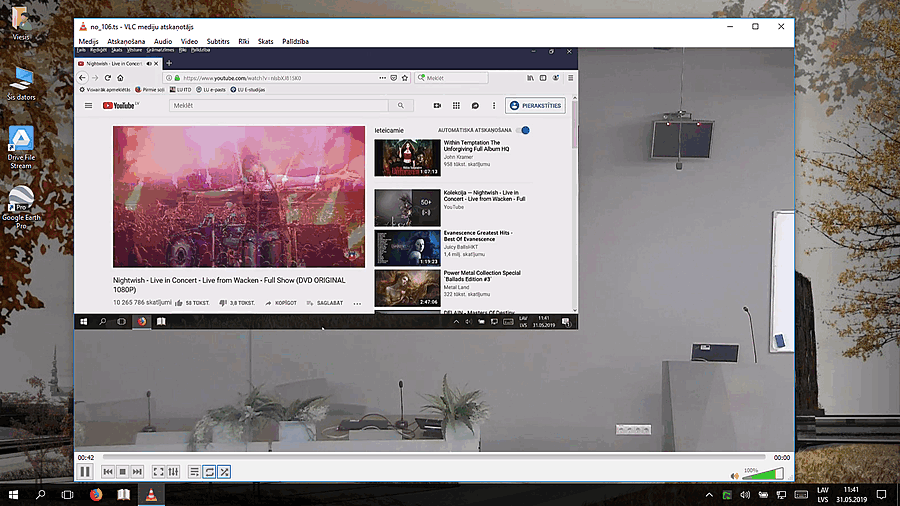
Task: Click the 00:00 remaining time label in VLC
Action: click(x=782, y=457)
